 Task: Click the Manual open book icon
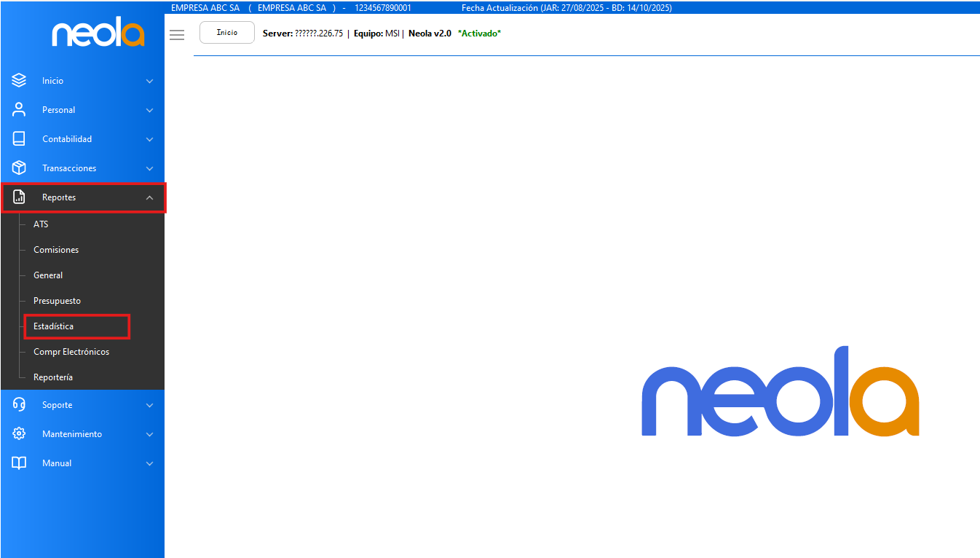point(19,463)
